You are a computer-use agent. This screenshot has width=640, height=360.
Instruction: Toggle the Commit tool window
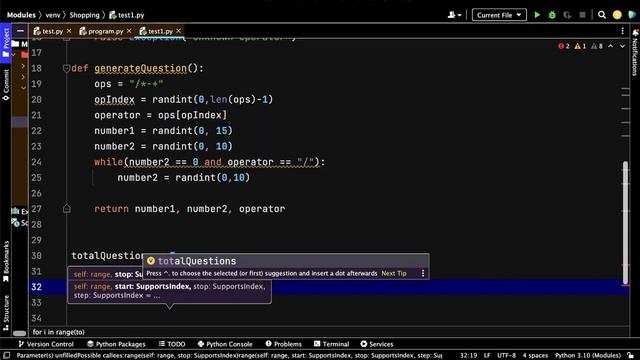(6, 84)
